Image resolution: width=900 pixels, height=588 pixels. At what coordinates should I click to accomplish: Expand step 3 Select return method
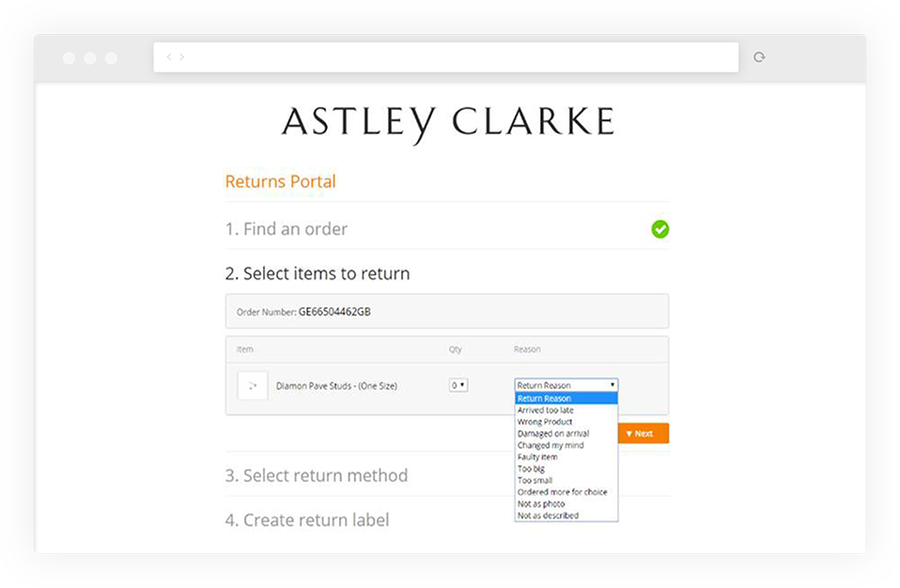(x=317, y=475)
